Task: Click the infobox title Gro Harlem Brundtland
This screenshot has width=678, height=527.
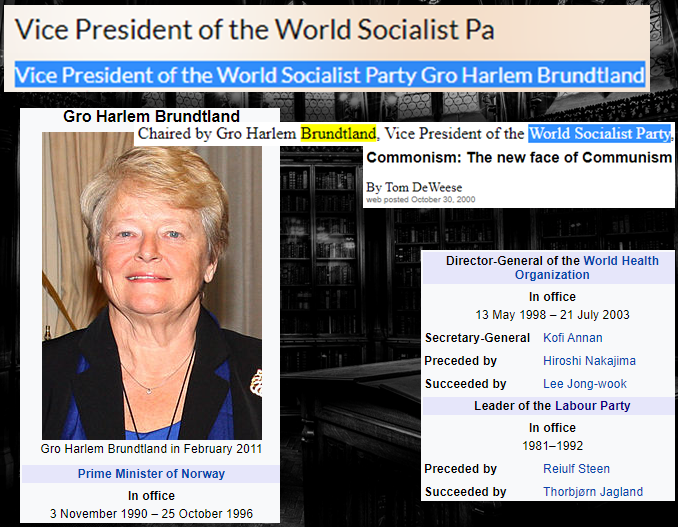Action: [x=151, y=116]
